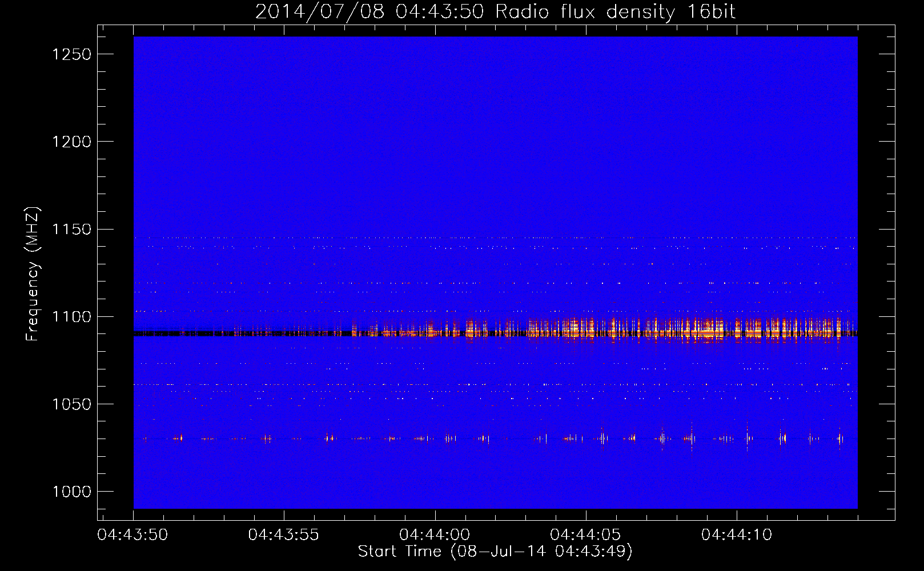This screenshot has width=924, height=571.
Task: Click the 04:44:10 time axis label
Action: pos(737,535)
